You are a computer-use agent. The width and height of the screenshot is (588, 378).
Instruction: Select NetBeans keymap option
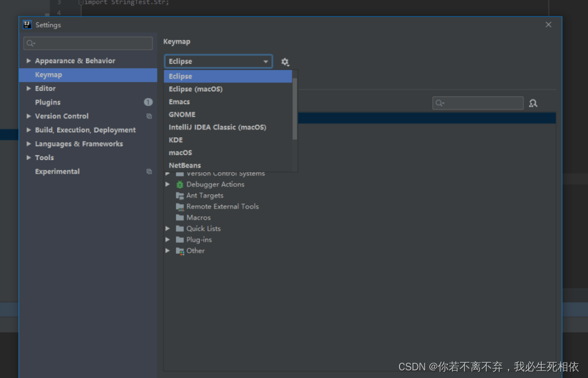[x=228, y=166]
